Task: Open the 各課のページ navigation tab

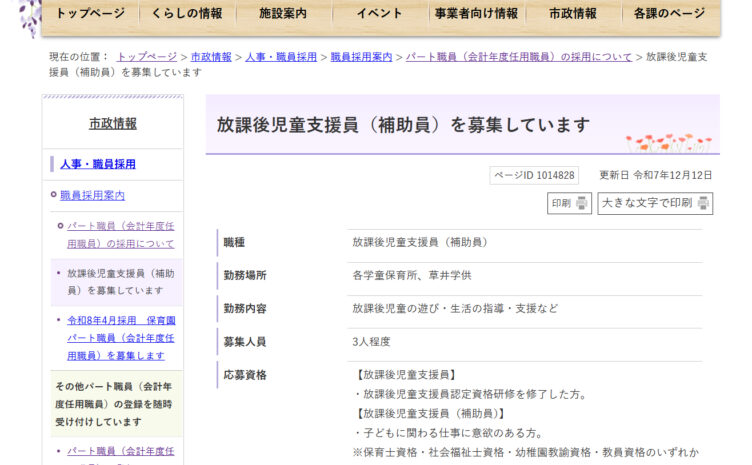Action: tap(669, 14)
